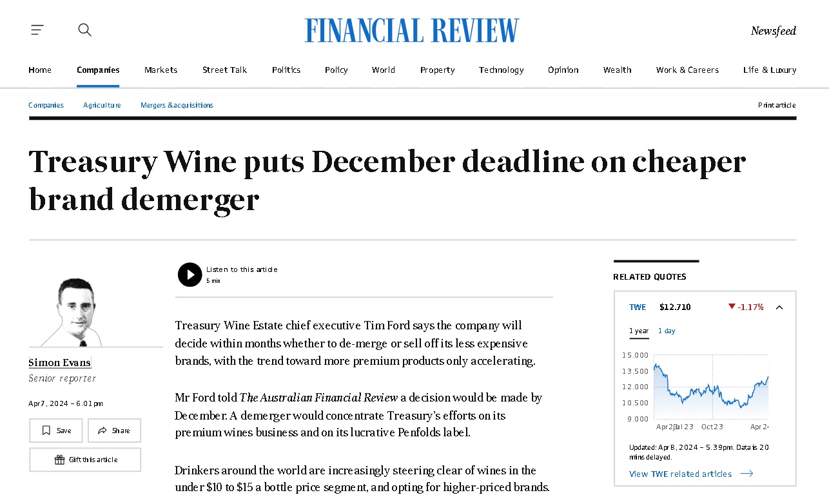Open author Simon Evans' profile
The image size is (829, 504).
[60, 362]
